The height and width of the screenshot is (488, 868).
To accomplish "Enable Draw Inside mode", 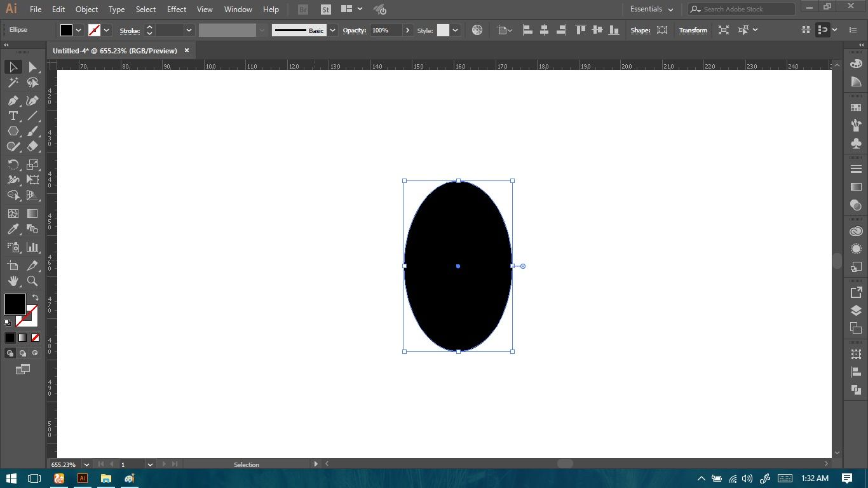I will [x=36, y=353].
